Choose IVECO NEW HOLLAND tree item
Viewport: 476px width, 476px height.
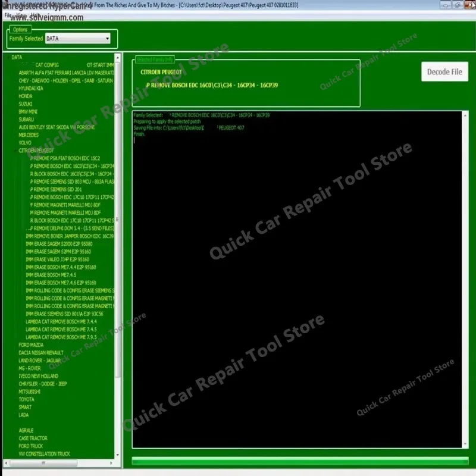38,376
